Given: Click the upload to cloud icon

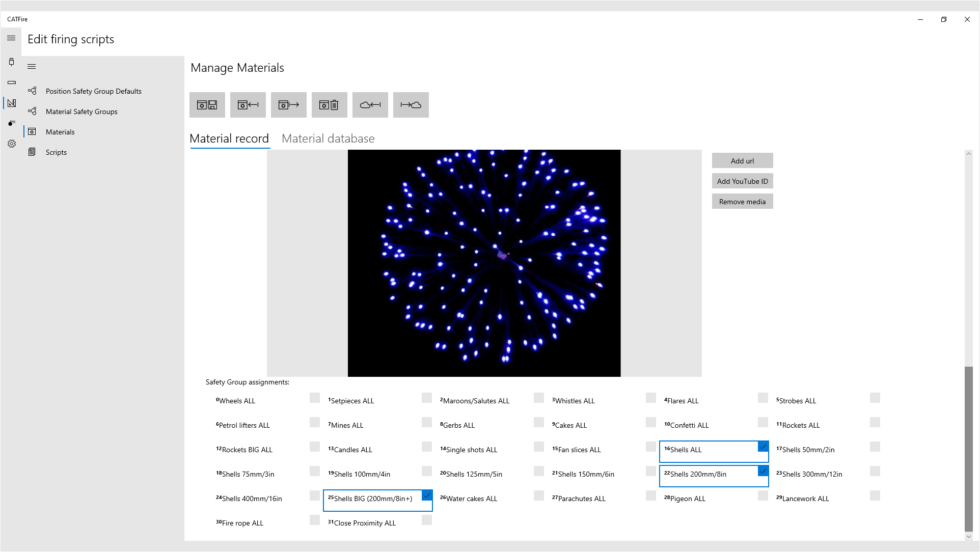Looking at the screenshot, I should click(x=411, y=105).
